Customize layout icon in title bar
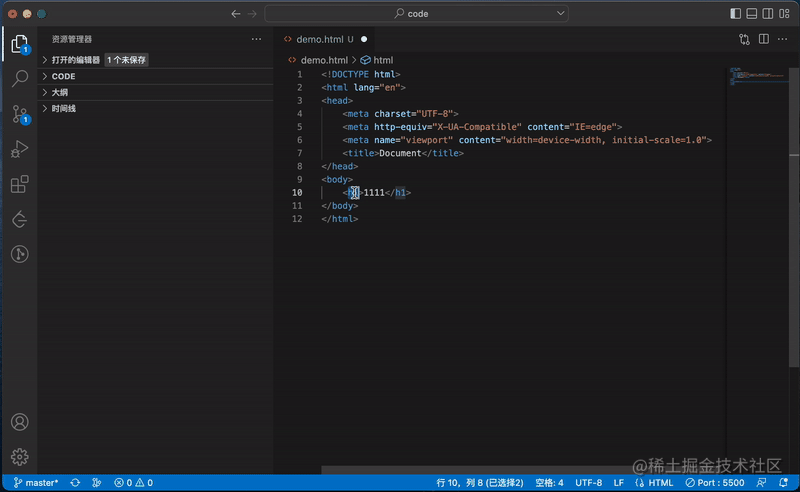 pyautogui.click(x=784, y=14)
